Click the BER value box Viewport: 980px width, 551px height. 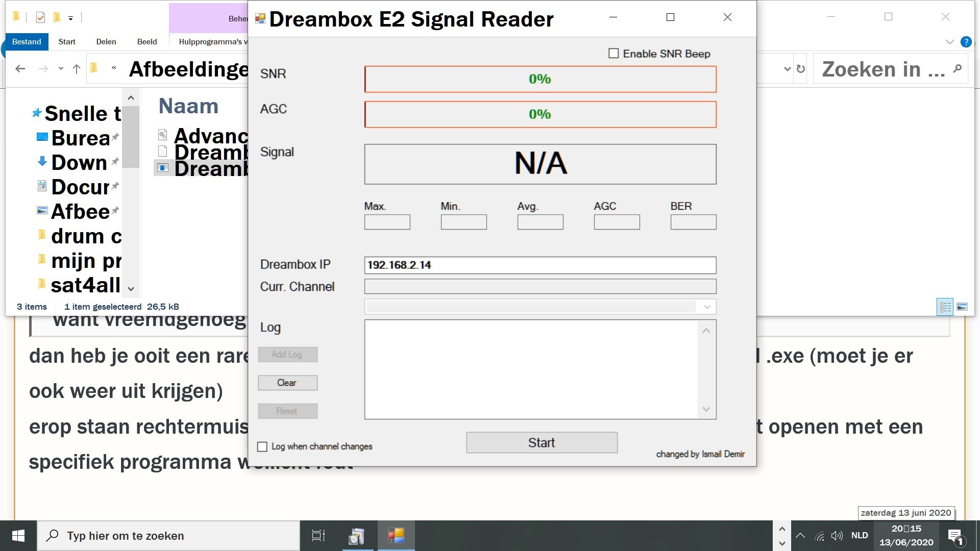[693, 222]
